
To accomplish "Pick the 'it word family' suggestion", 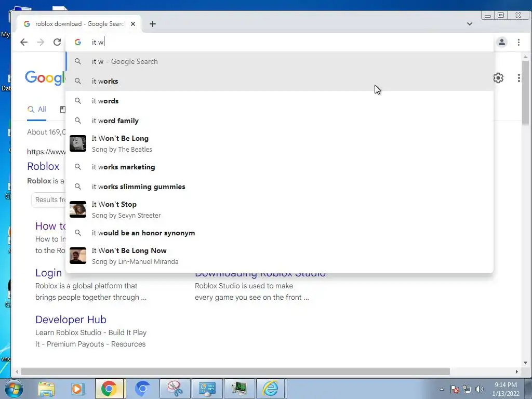I will click(x=280, y=121).
